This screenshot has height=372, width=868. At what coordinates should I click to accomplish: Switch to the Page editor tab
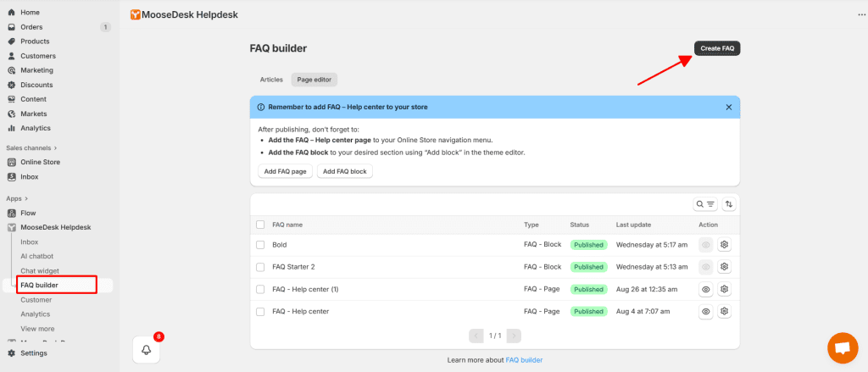[x=314, y=80]
